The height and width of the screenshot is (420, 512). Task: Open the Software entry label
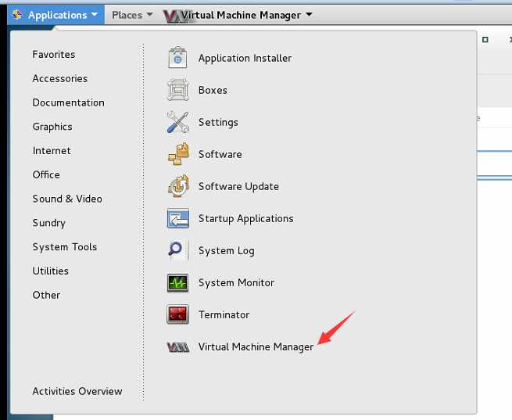point(220,154)
